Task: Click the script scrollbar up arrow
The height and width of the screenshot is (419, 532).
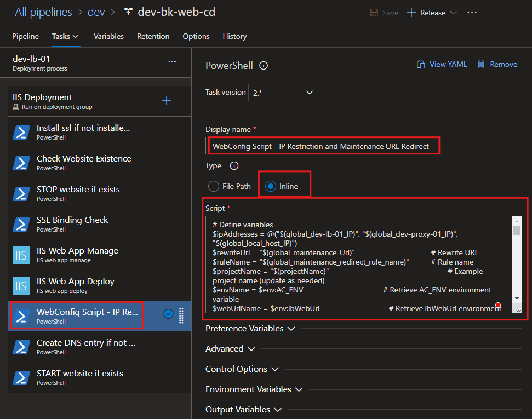Action: pos(517,221)
